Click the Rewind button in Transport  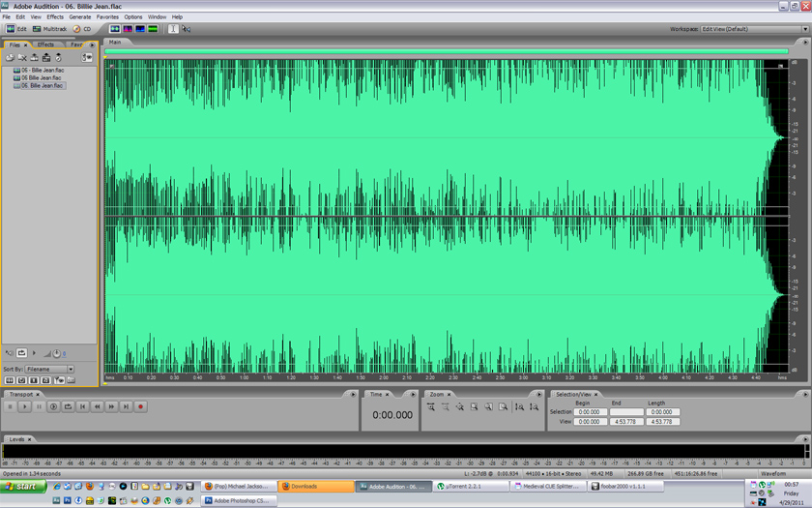coord(97,407)
